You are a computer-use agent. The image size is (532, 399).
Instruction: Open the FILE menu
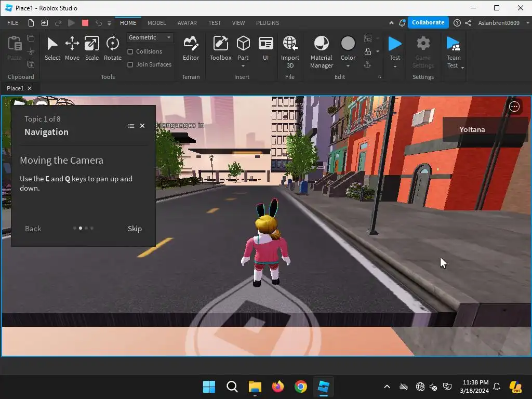pyautogui.click(x=13, y=23)
